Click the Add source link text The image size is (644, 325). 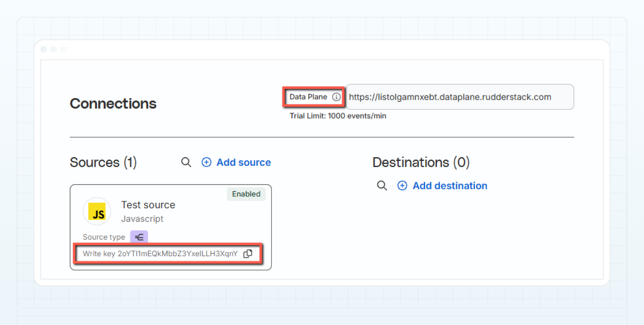(244, 162)
